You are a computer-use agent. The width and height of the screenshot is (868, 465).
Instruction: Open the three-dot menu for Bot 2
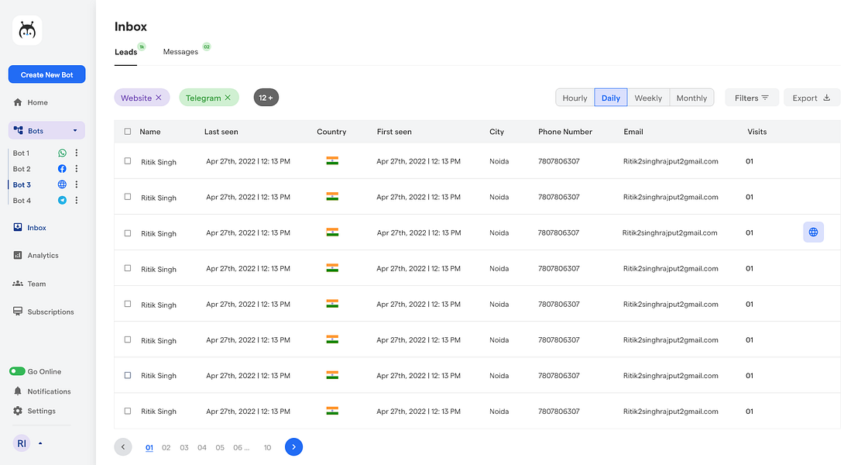[x=77, y=168]
